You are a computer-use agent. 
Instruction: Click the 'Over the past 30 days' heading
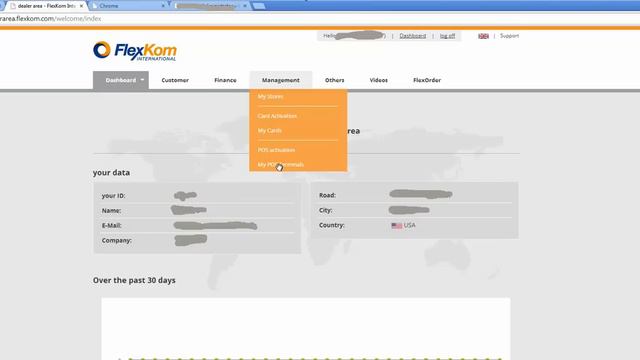pos(134,280)
